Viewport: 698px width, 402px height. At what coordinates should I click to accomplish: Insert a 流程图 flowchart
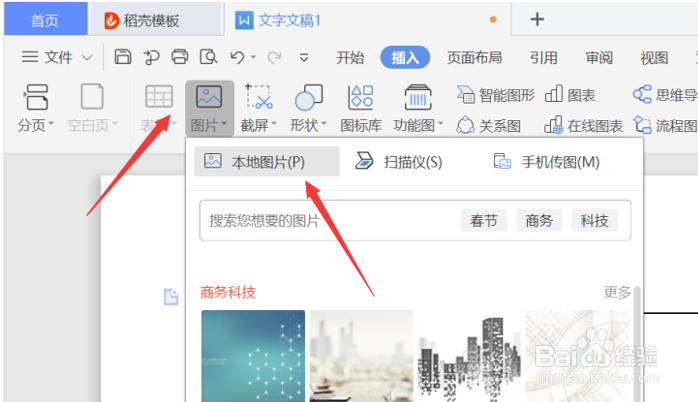tap(665, 126)
